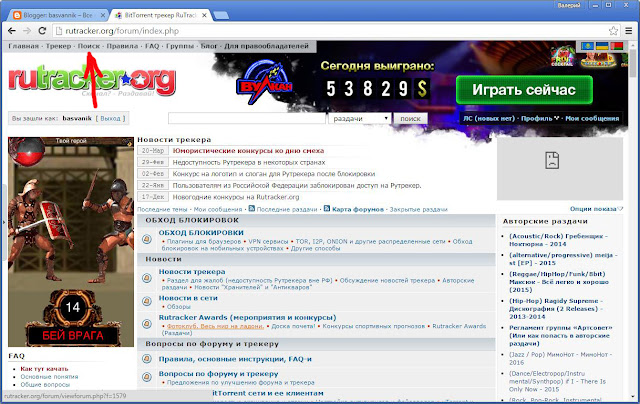Click the page vertical scrollbar
Image resolution: width=640 pixels, height=404 pixels.
click(x=633, y=220)
